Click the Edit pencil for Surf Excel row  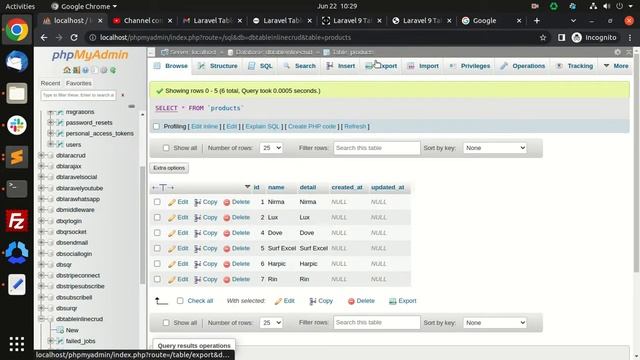coord(172,249)
